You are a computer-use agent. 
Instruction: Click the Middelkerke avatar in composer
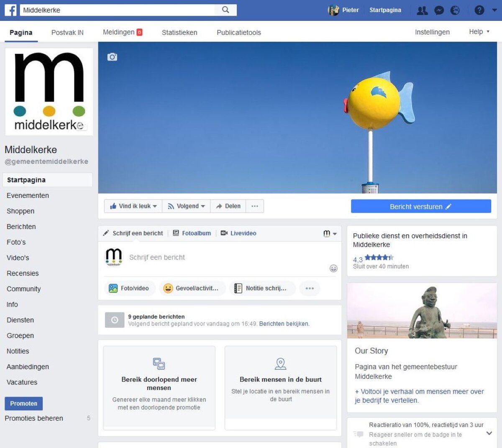pos(113,257)
